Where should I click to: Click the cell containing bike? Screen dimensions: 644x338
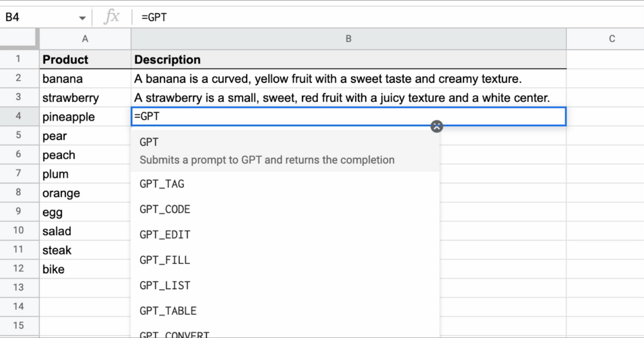pos(85,269)
